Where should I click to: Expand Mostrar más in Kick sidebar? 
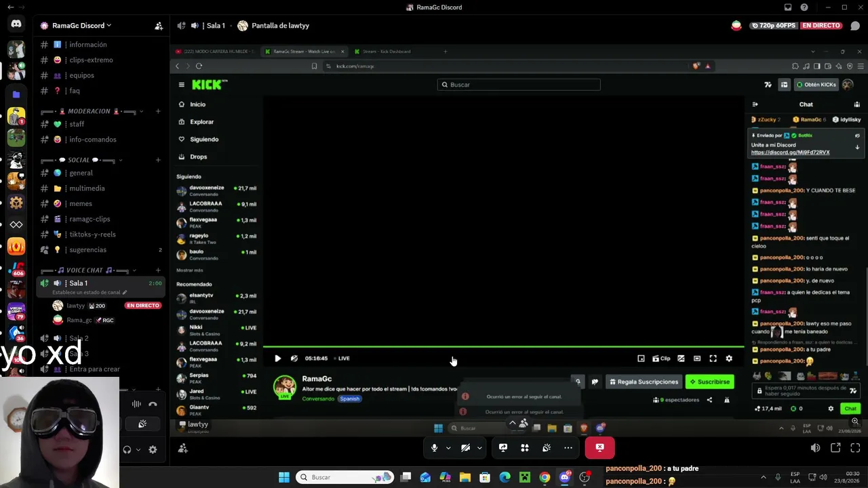(x=190, y=270)
